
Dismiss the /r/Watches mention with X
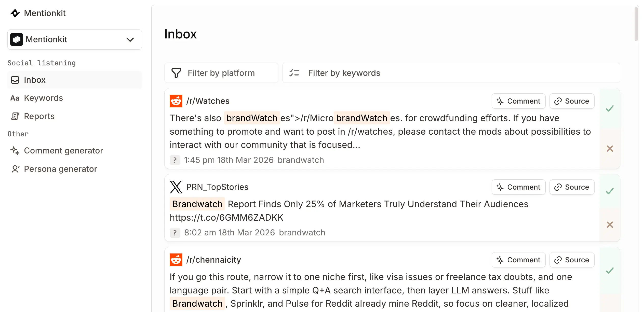click(610, 149)
